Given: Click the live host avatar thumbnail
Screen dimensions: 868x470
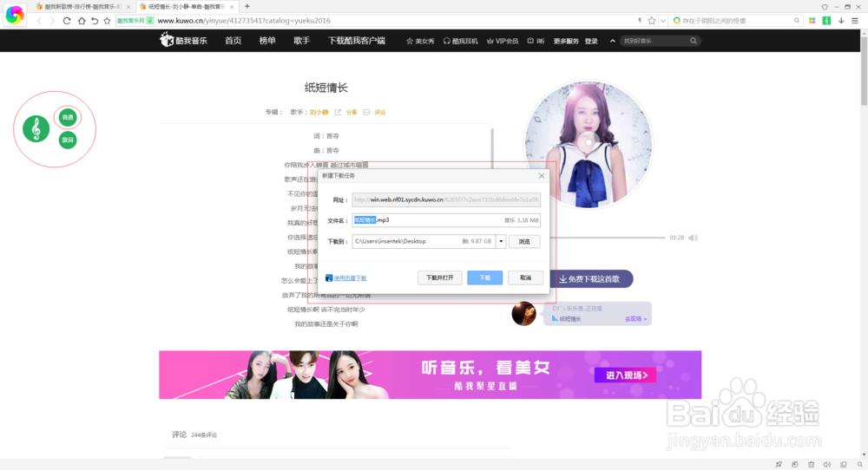Looking at the screenshot, I should [523, 314].
